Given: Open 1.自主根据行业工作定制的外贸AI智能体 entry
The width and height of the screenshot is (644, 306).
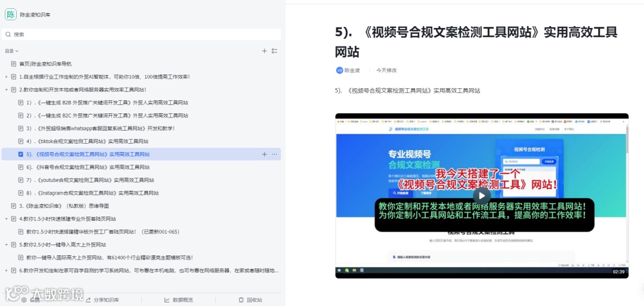Looking at the screenshot, I should 104,77.
